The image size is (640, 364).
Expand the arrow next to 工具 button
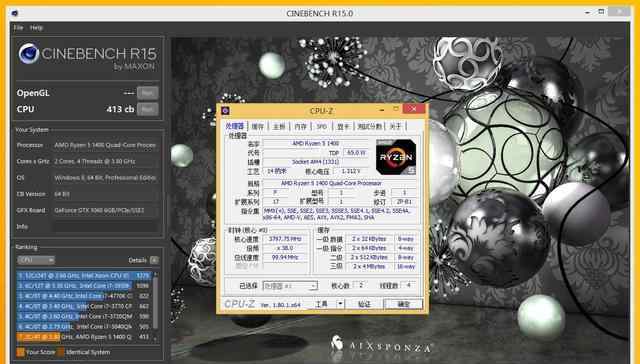(x=340, y=304)
